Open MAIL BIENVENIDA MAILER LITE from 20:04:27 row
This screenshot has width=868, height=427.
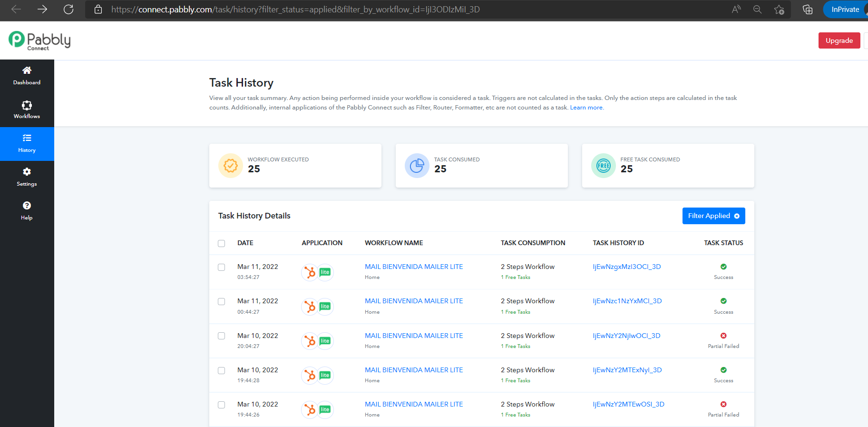(414, 336)
